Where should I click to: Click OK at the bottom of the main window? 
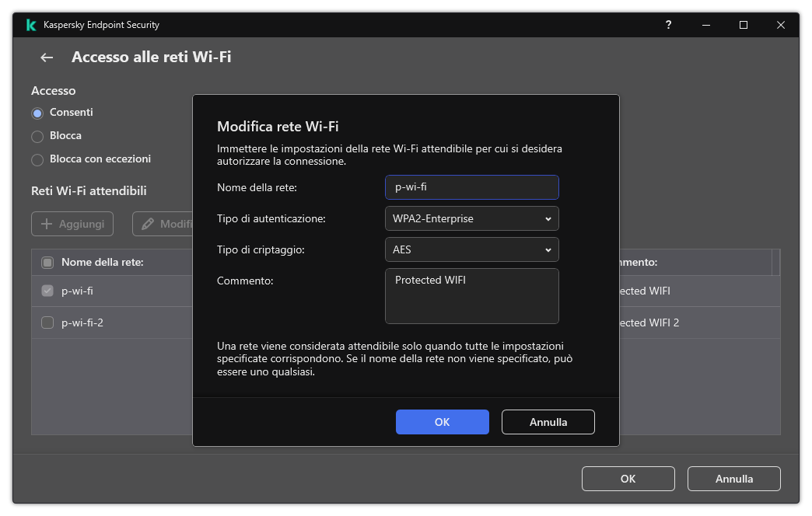pyautogui.click(x=628, y=479)
